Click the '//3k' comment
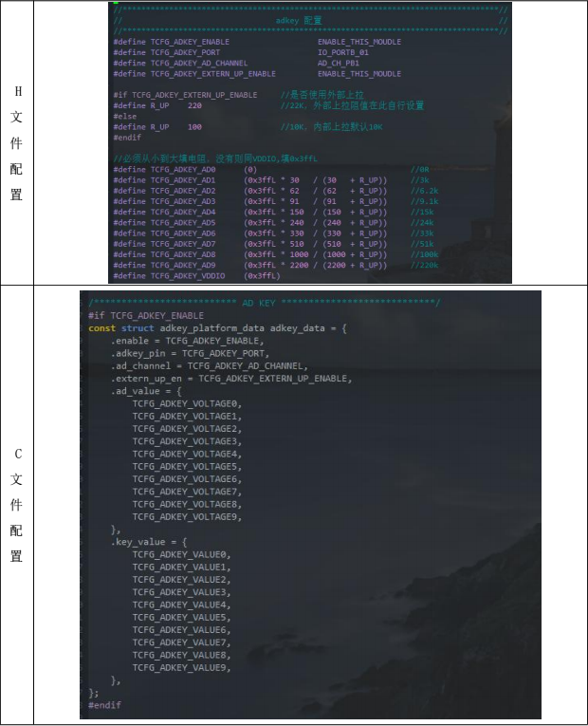The image size is (588, 726). pos(419,180)
